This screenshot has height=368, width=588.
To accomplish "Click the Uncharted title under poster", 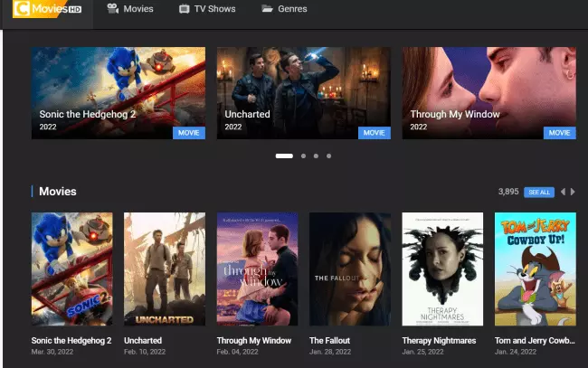I will [143, 341].
